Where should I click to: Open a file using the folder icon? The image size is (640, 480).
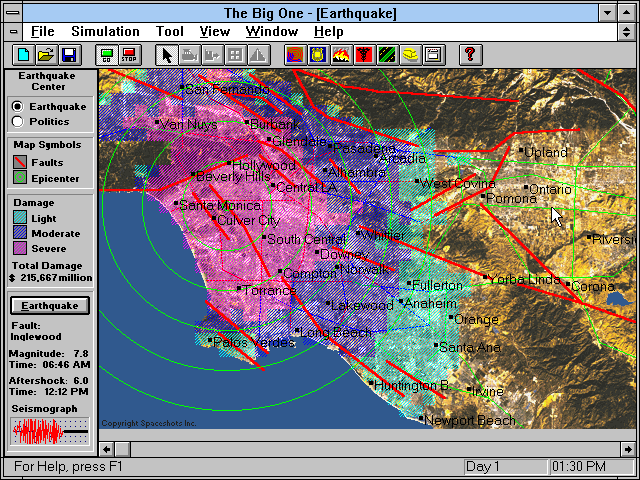(x=45, y=55)
